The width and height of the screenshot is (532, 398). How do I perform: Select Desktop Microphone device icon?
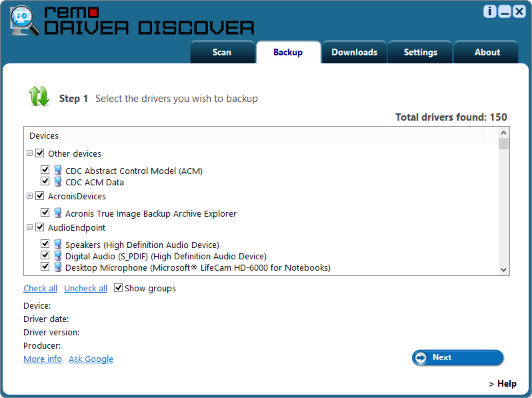[x=58, y=267]
